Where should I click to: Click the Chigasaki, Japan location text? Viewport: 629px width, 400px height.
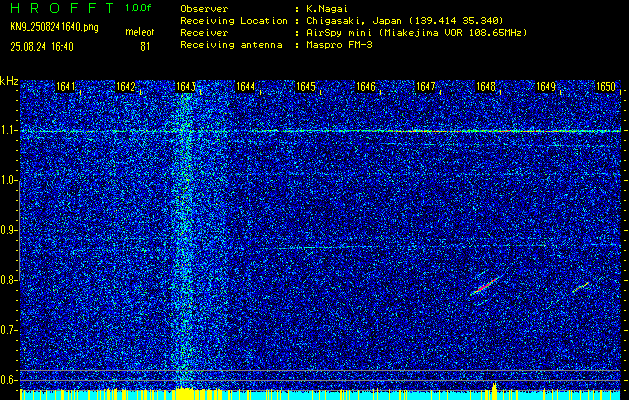pos(405,20)
